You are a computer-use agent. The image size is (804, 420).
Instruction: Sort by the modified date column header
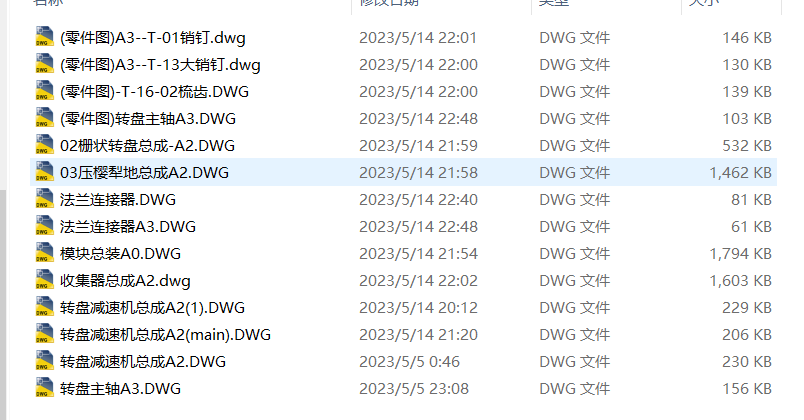pos(441,4)
